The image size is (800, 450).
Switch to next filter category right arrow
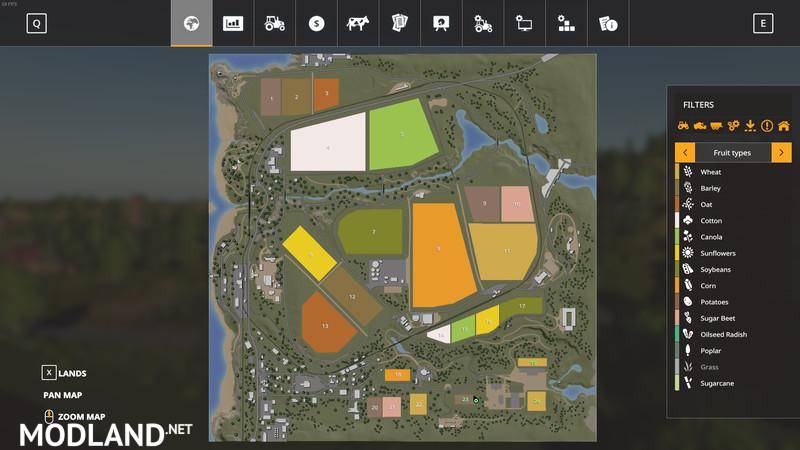point(781,153)
